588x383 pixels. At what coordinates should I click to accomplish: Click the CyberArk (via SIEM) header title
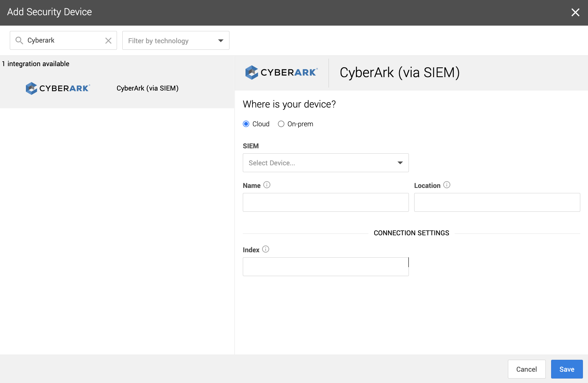click(400, 73)
